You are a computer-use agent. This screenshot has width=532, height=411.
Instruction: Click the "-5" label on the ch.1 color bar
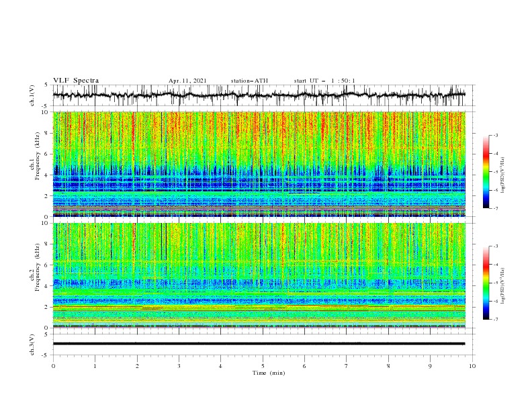[x=495, y=172]
